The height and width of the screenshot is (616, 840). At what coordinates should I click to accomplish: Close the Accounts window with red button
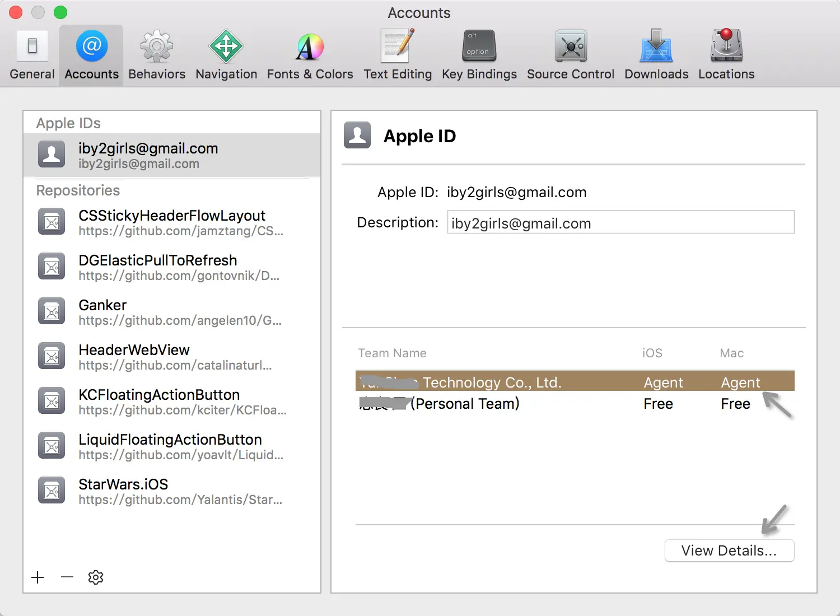pos(16,12)
